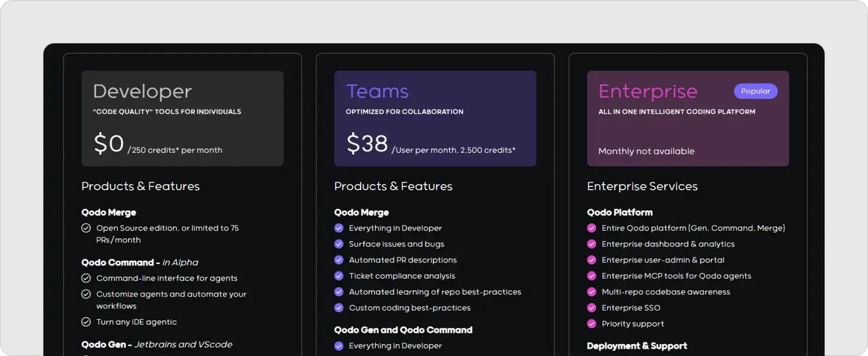Click checkmark next to Customize agents and automate
The width and height of the screenshot is (868, 356).
pos(86,294)
